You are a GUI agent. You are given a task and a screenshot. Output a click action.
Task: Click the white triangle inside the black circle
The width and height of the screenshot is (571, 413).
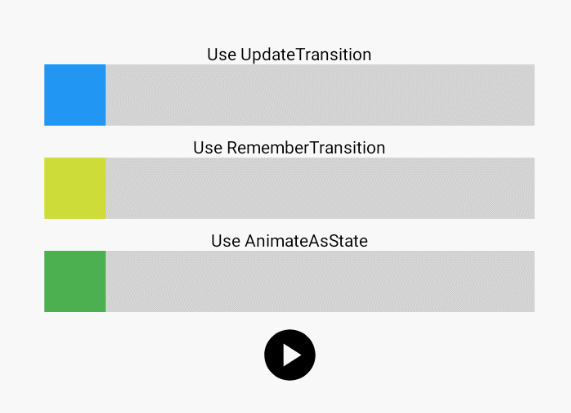(x=291, y=355)
